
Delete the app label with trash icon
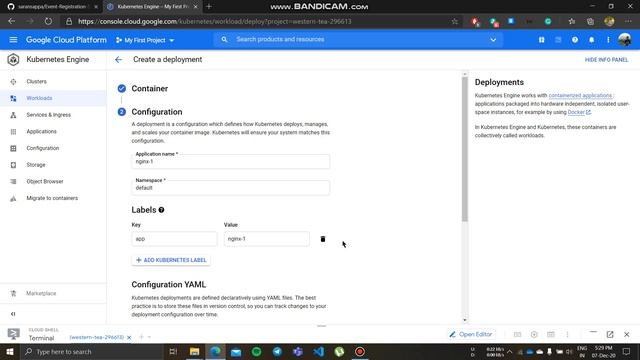click(x=323, y=239)
